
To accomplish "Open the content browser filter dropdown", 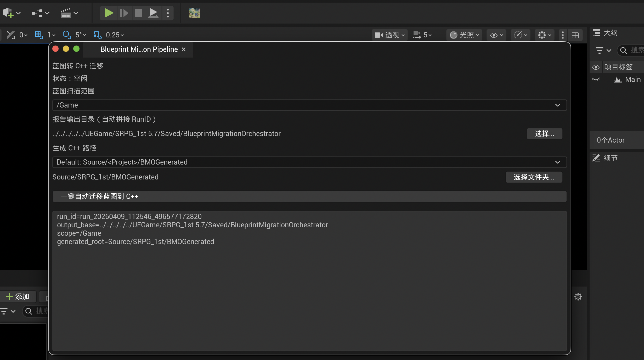I will 8,311.
